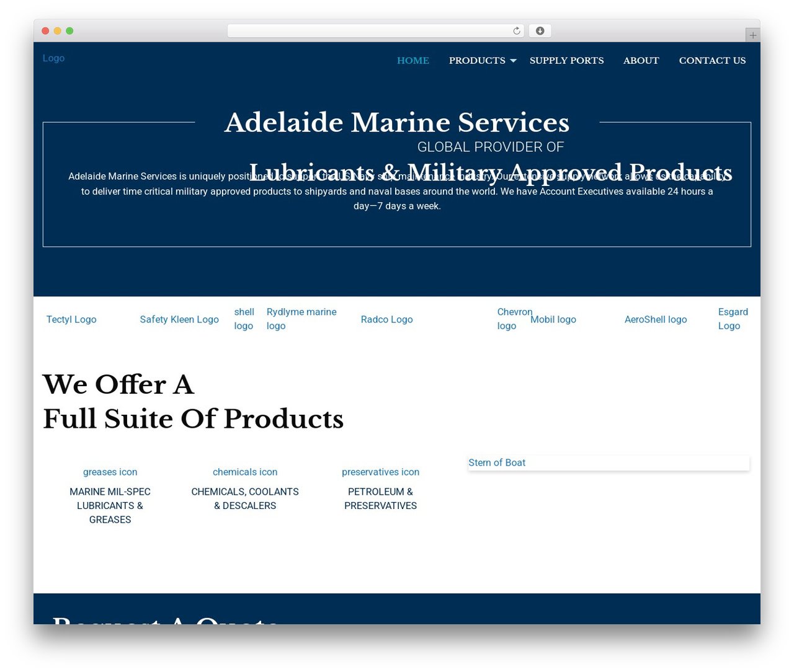Click the Esgard Logo image

tap(733, 319)
